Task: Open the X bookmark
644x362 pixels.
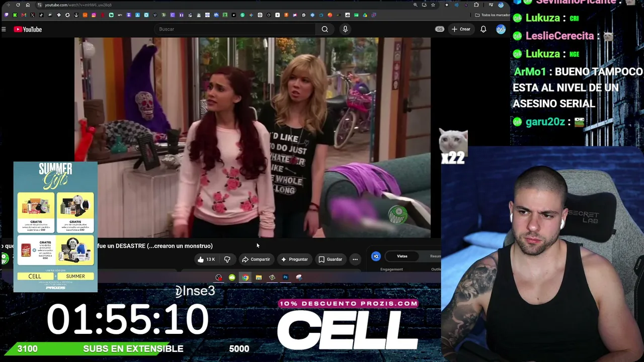Action: (33, 15)
